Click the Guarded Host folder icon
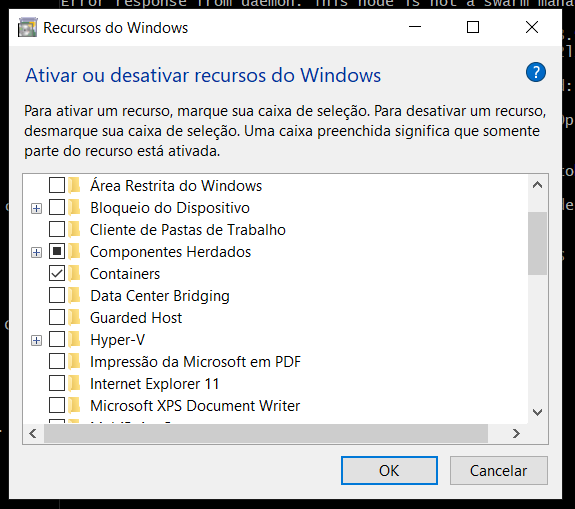 click(x=75, y=317)
